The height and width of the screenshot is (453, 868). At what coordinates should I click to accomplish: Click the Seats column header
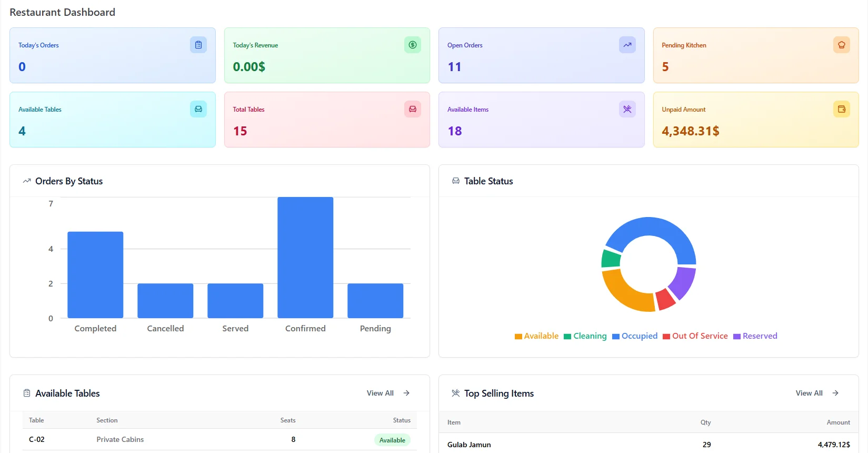click(288, 420)
